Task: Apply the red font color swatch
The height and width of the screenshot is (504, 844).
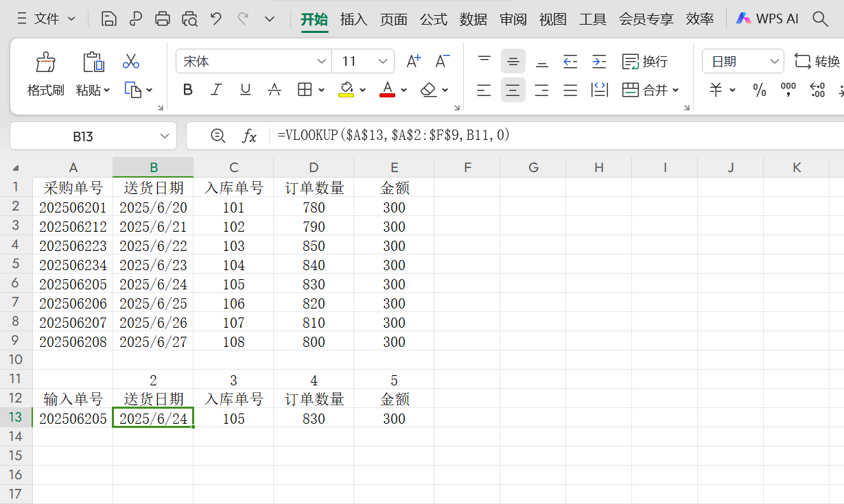Action: click(387, 90)
